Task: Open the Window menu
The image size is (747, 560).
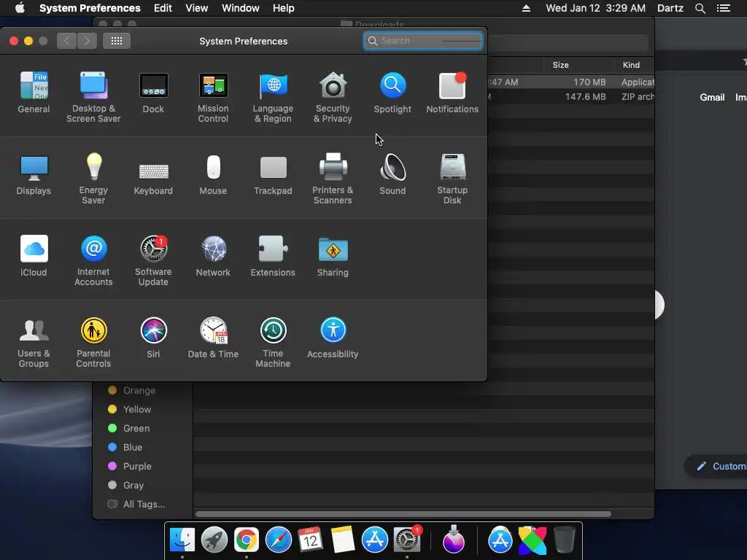Action: (241, 8)
